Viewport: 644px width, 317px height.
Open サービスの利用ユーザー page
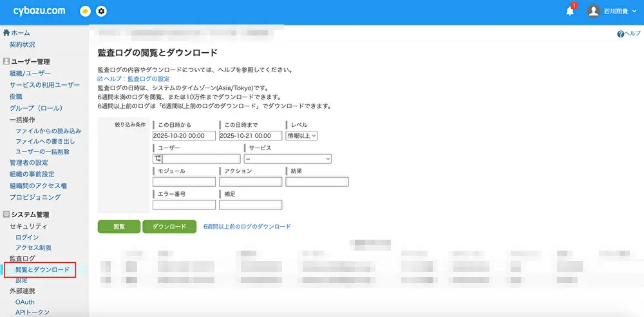click(x=45, y=84)
